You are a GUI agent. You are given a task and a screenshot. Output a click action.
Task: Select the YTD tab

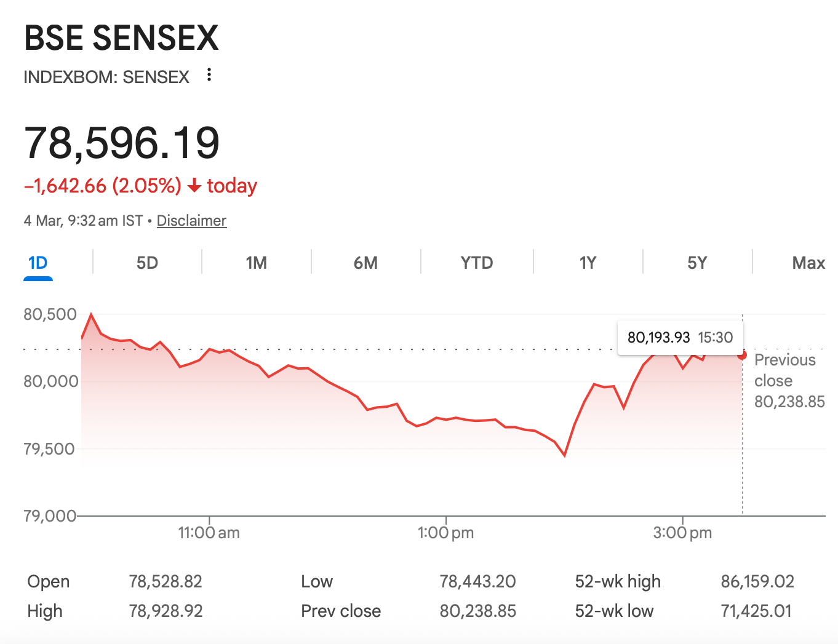pyautogui.click(x=477, y=263)
